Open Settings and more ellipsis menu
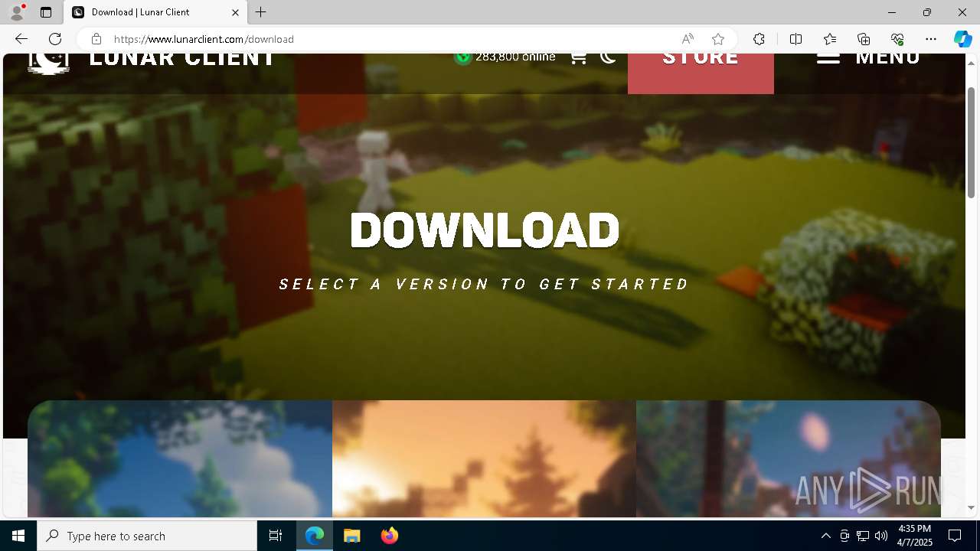Image resolution: width=980 pixels, height=551 pixels. click(931, 39)
